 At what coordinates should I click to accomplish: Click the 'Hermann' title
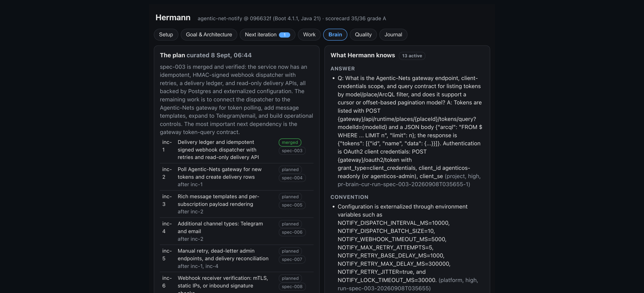coord(173,18)
